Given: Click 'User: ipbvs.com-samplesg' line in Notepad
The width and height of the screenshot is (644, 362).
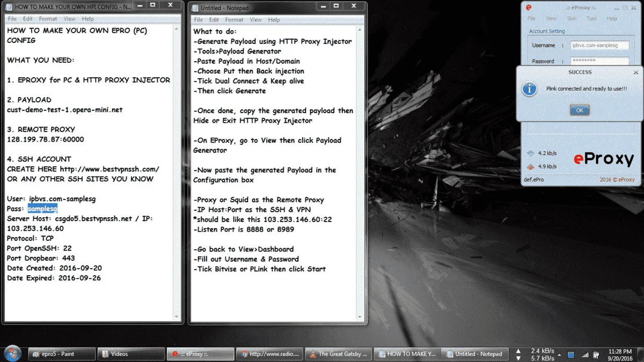Looking at the screenshot, I should click(52, 199).
